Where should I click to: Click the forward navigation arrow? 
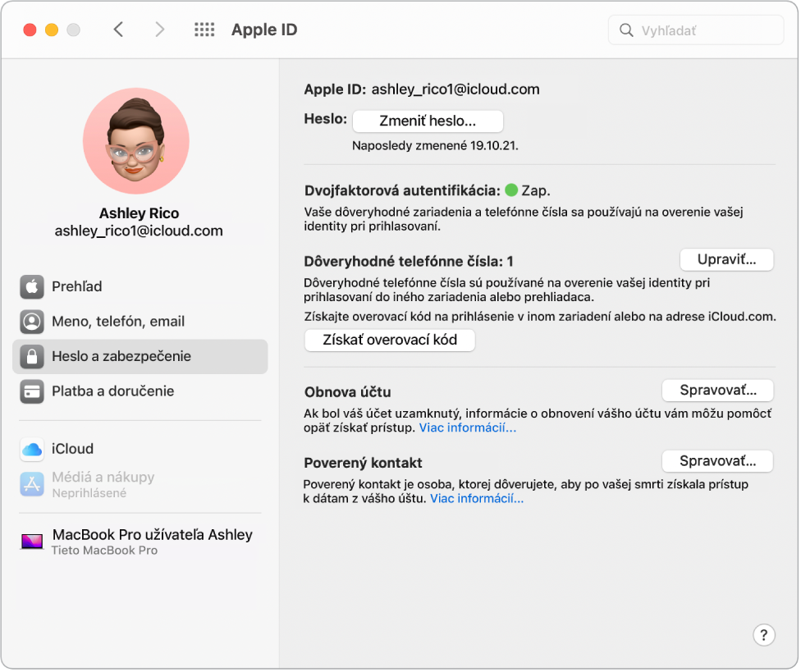coord(158,29)
